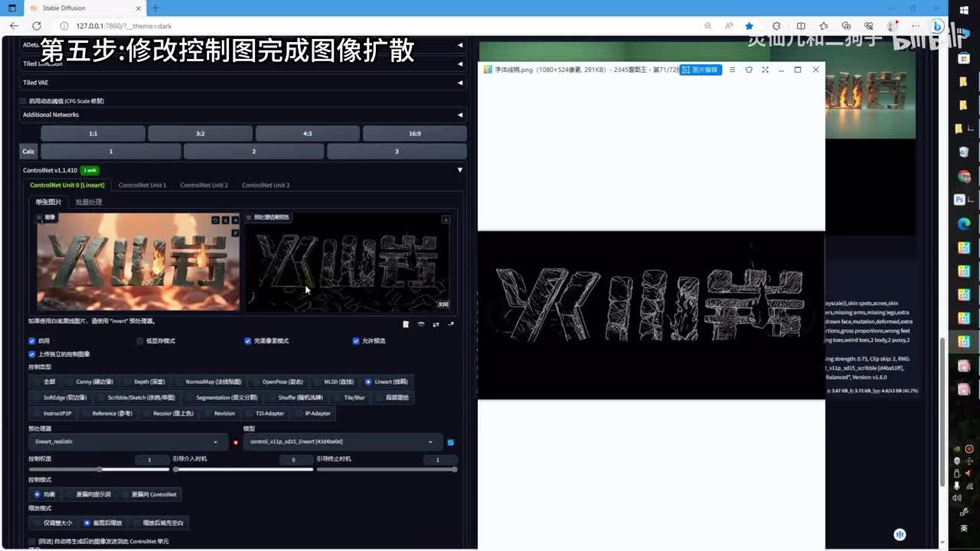Click the 16:9 aspect ratio button
980x551 pixels.
[x=414, y=134]
